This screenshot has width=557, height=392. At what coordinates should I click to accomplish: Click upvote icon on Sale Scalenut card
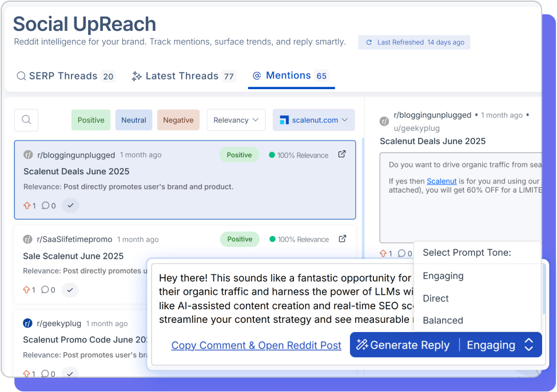point(27,290)
